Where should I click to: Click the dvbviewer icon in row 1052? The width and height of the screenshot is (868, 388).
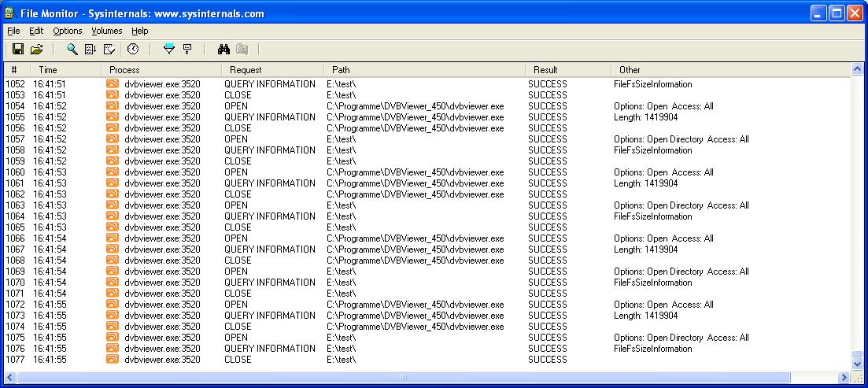(x=113, y=84)
